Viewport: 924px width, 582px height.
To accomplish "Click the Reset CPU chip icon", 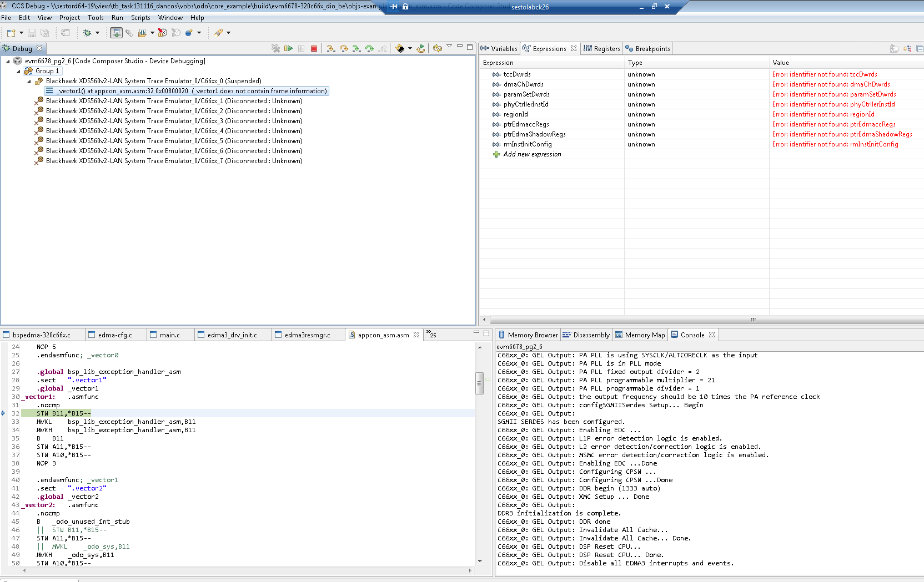I will [x=400, y=48].
